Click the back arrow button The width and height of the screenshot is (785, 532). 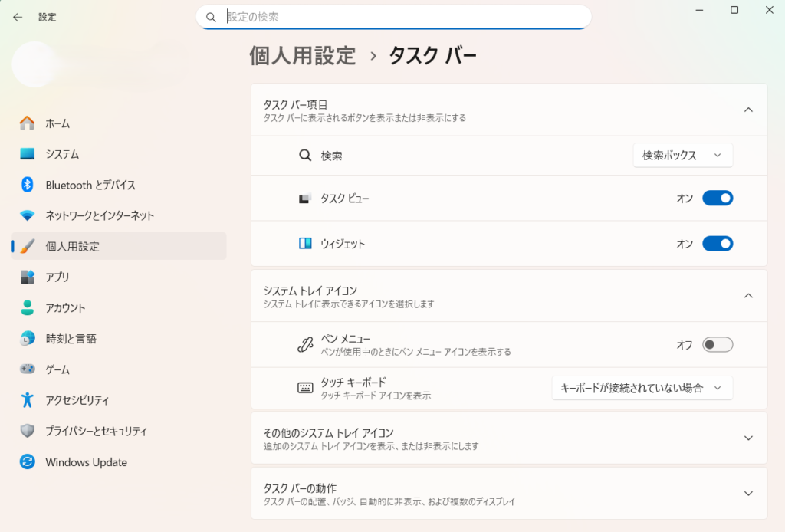point(18,17)
